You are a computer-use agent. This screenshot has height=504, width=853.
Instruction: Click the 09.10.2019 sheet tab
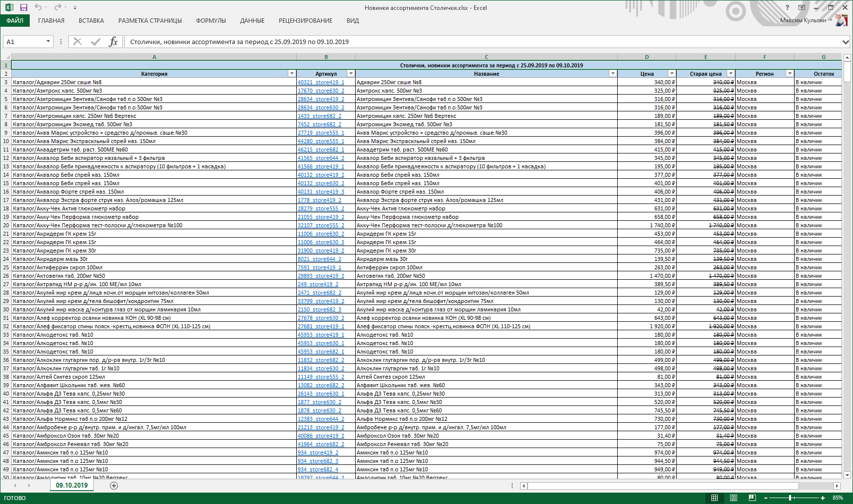pyautogui.click(x=72, y=485)
